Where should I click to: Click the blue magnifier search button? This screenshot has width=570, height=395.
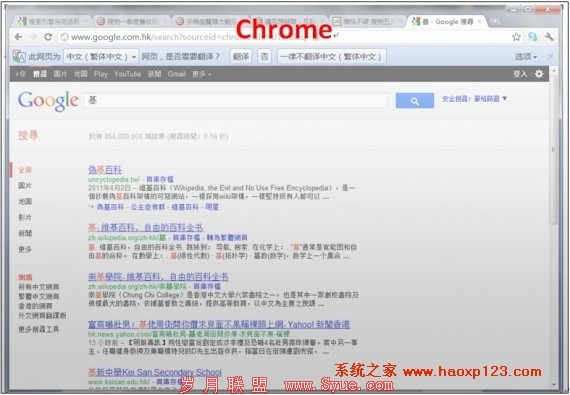click(415, 101)
